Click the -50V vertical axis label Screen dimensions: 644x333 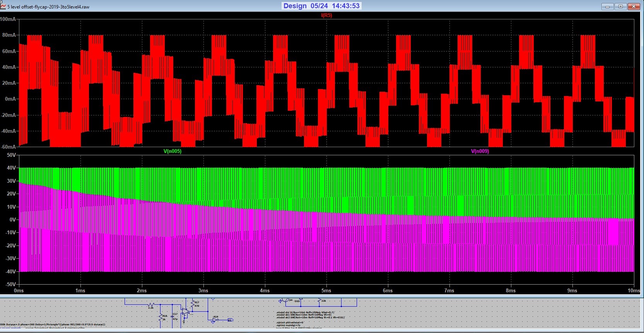click(10, 284)
